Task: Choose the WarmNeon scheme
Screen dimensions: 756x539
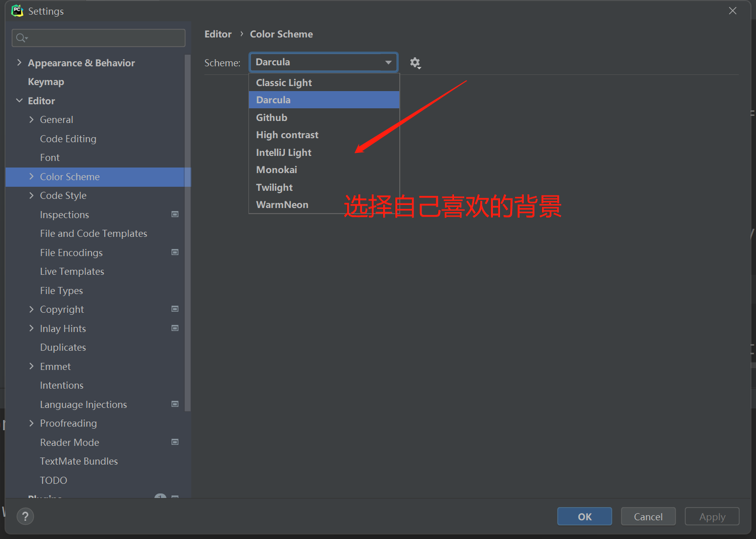Action: 324,204
